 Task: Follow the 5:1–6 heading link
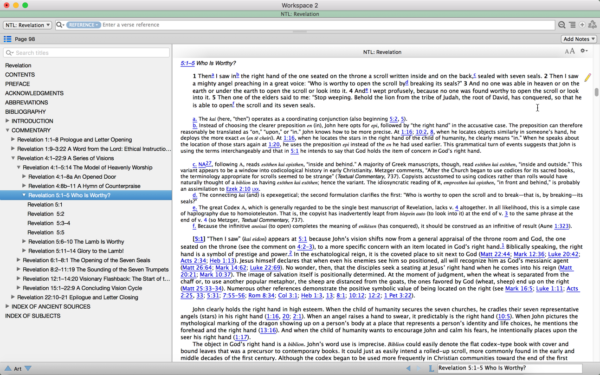pyautogui.click(x=188, y=63)
